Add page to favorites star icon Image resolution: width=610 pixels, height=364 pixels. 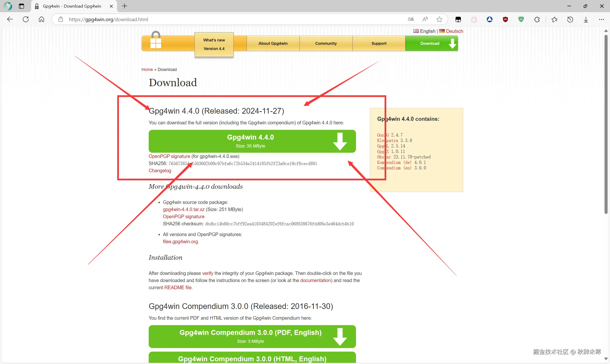tap(439, 19)
